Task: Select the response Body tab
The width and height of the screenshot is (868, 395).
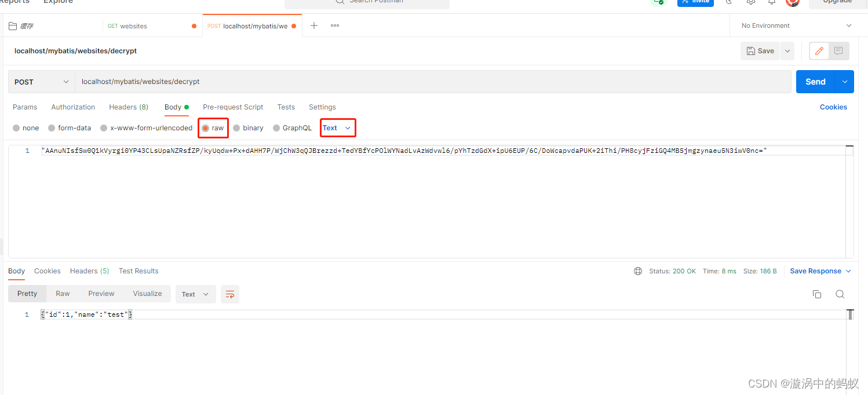Action: [16, 271]
